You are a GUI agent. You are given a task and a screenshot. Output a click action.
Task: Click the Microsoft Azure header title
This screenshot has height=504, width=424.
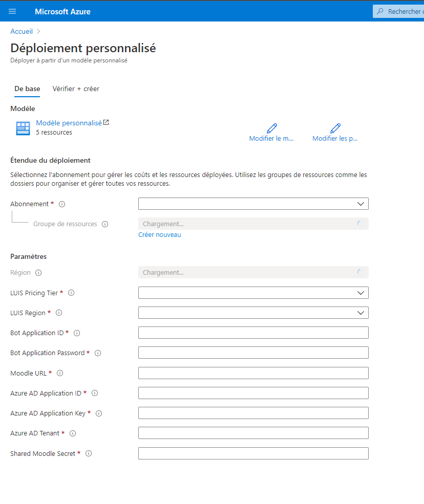pos(63,12)
